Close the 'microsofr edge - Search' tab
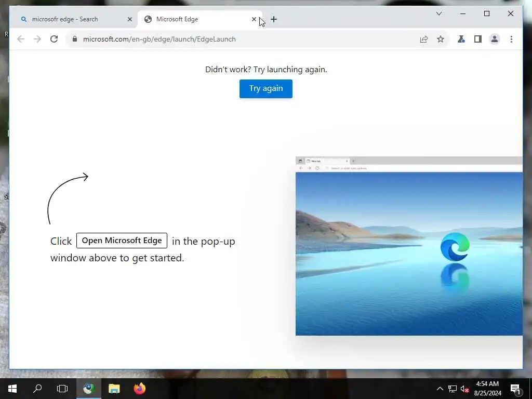Image resolution: width=532 pixels, height=399 pixels. tap(129, 19)
